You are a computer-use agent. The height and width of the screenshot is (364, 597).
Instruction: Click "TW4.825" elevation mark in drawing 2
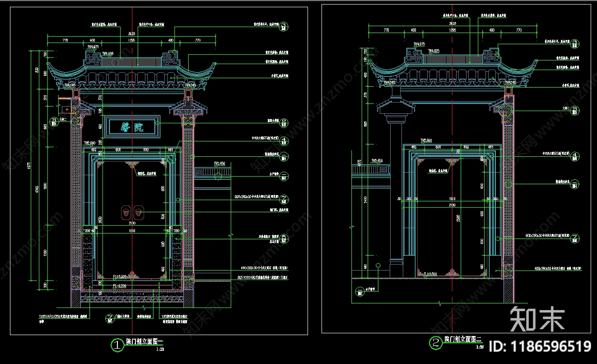(434, 51)
